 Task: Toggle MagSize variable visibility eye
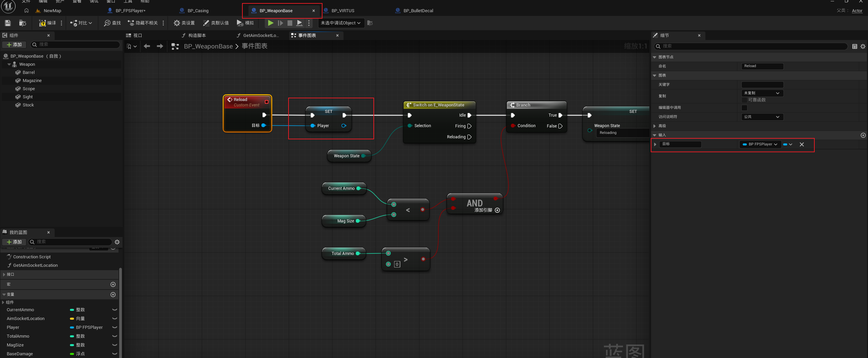tap(115, 345)
